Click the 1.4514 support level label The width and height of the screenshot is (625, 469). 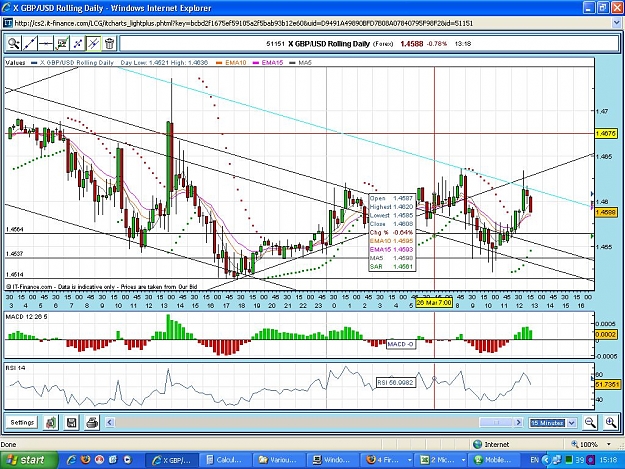tap(14, 275)
